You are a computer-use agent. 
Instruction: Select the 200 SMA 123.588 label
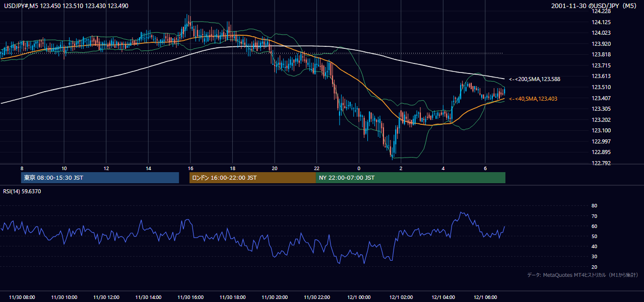click(535, 79)
